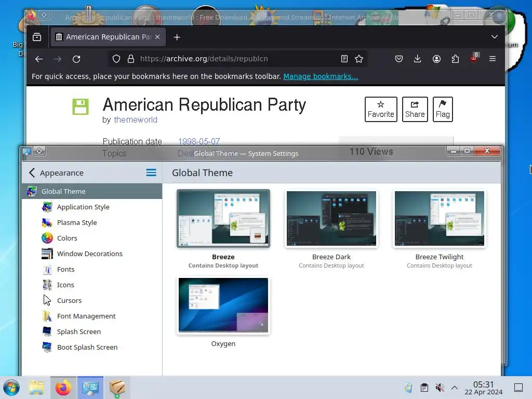Open Firefox account icon
Image resolution: width=532 pixels, height=399 pixels.
tap(436, 59)
